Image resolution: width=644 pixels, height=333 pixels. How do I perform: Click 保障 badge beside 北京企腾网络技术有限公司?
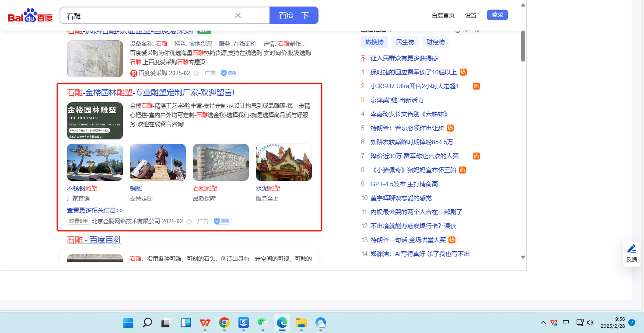coord(223,222)
